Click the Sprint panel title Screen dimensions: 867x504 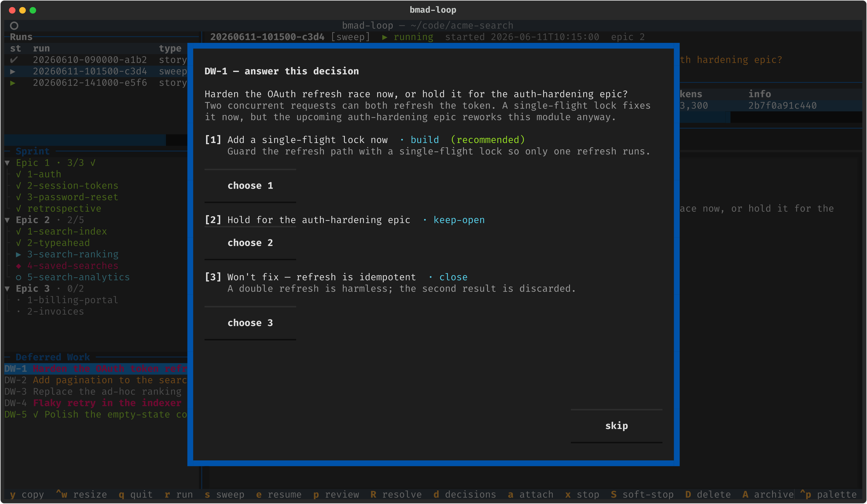point(33,151)
